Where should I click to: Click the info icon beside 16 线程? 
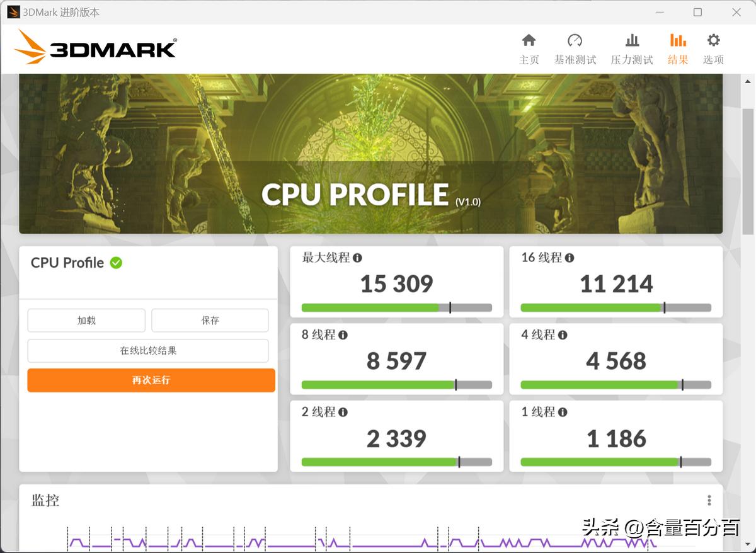[x=570, y=258]
